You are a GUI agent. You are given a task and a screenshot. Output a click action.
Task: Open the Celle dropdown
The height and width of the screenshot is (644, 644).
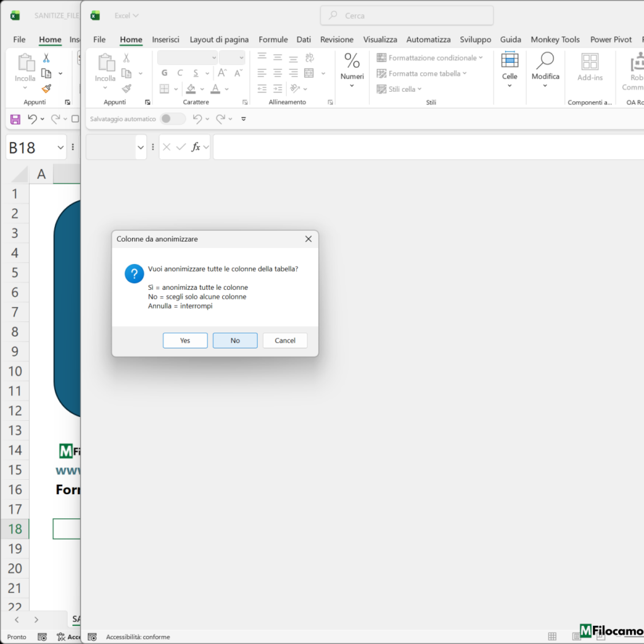coord(509,70)
